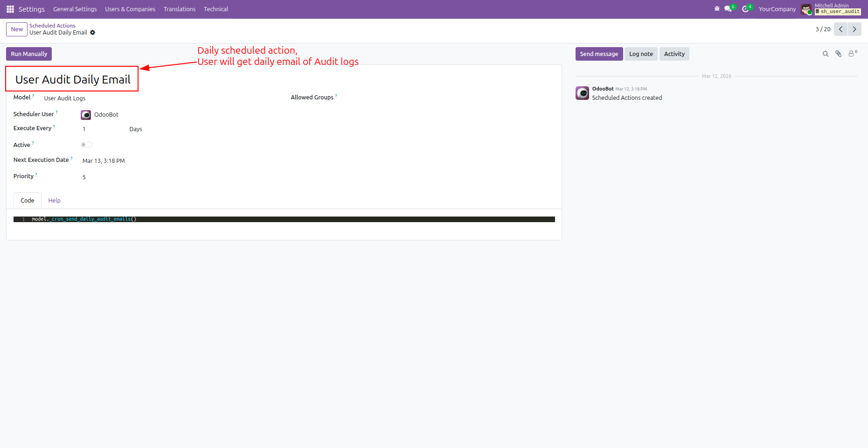Click the pager counter 3 / 20
This screenshot has height=448, width=868.
pos(823,29)
